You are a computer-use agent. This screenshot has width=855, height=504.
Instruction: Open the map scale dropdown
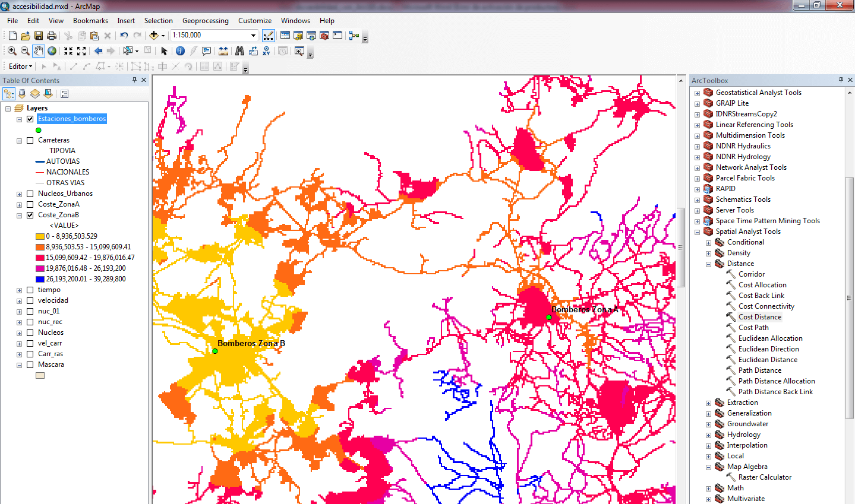click(253, 36)
